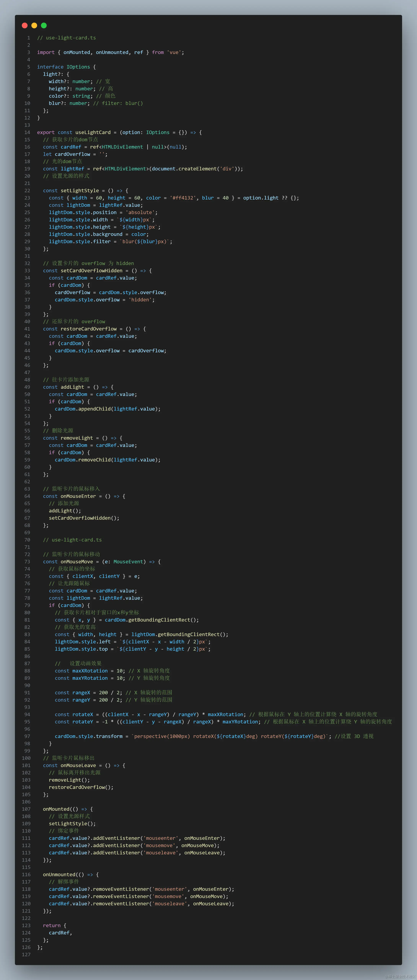Click the restoreCardOverflow declaration on line 41
Image resolution: width=417 pixels, height=980 pixels.
pos(89,329)
